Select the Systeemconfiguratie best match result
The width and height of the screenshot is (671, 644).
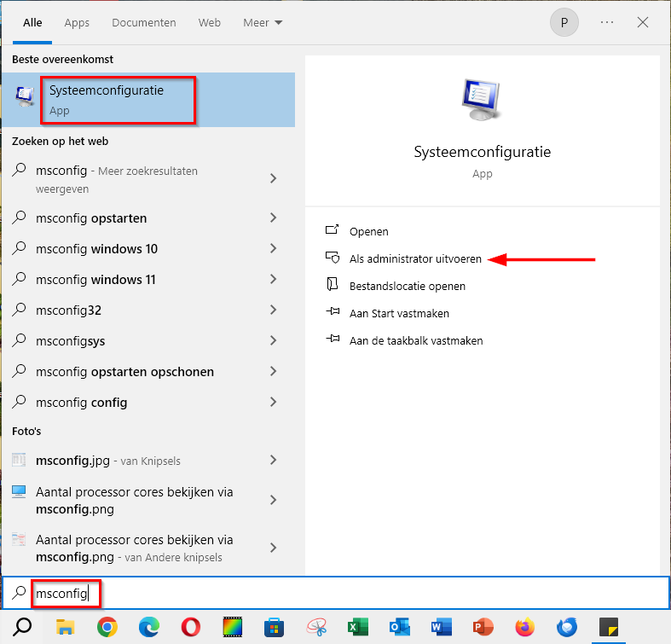[x=119, y=99]
